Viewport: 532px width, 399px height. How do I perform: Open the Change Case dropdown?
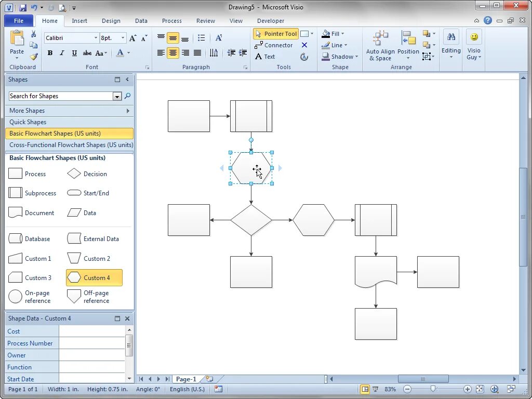[101, 53]
